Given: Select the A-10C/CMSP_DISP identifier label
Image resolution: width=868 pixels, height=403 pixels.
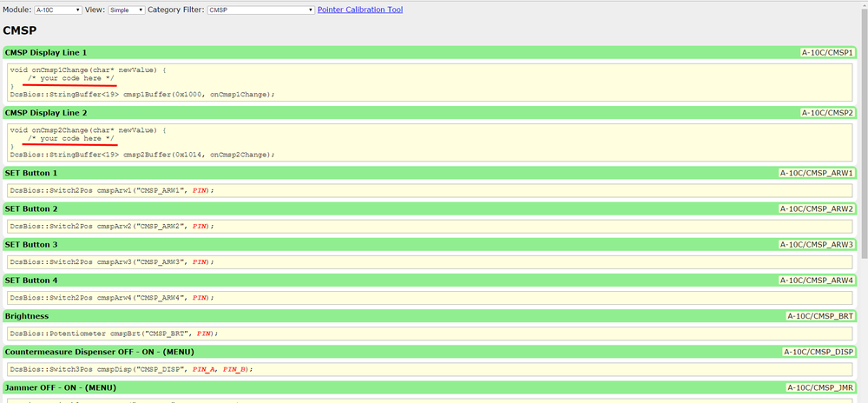Looking at the screenshot, I should [819, 352].
